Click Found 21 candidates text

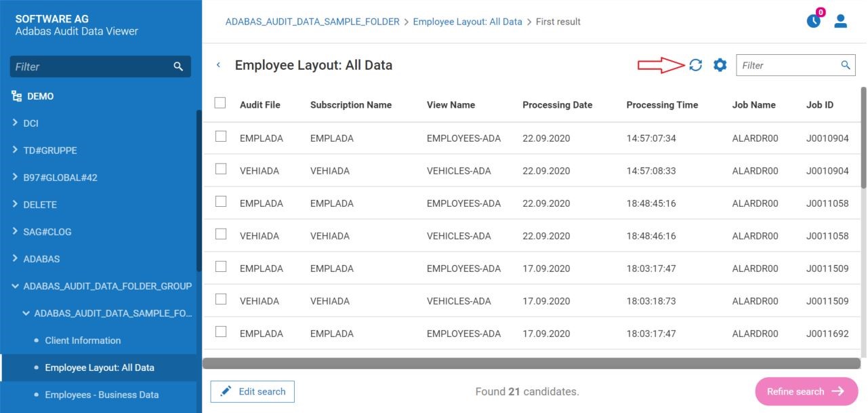528,391
